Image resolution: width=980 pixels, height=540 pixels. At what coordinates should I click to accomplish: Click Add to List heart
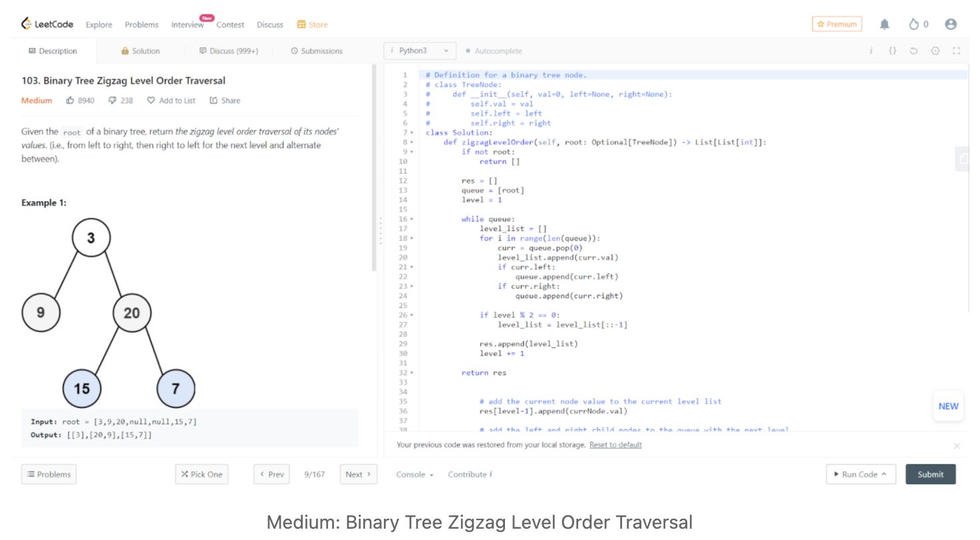point(151,100)
